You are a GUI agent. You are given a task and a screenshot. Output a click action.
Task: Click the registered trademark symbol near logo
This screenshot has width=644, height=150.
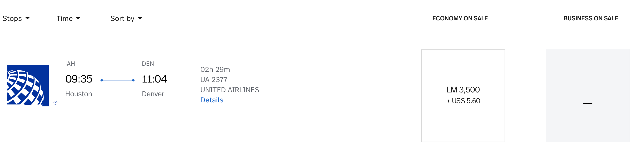coord(55,103)
